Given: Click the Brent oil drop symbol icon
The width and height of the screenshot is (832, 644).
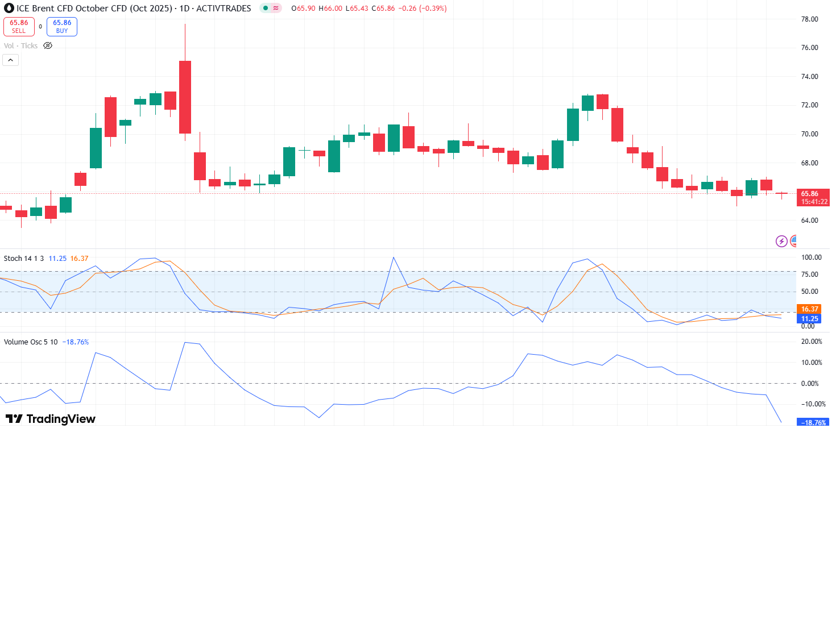Looking at the screenshot, I should 9,9.
